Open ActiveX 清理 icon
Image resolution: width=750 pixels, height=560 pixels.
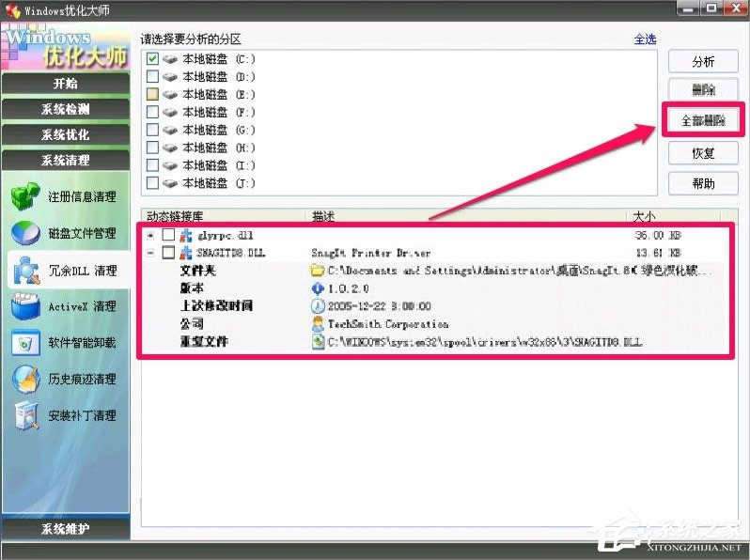click(24, 306)
